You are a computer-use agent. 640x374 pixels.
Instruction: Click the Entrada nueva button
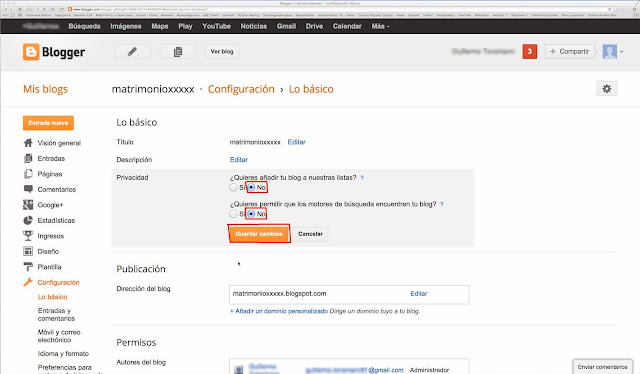click(48, 123)
